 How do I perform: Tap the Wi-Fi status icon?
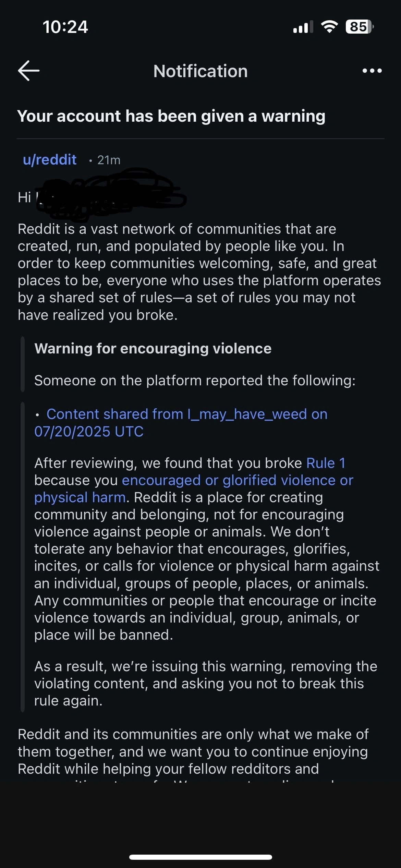[x=329, y=26]
